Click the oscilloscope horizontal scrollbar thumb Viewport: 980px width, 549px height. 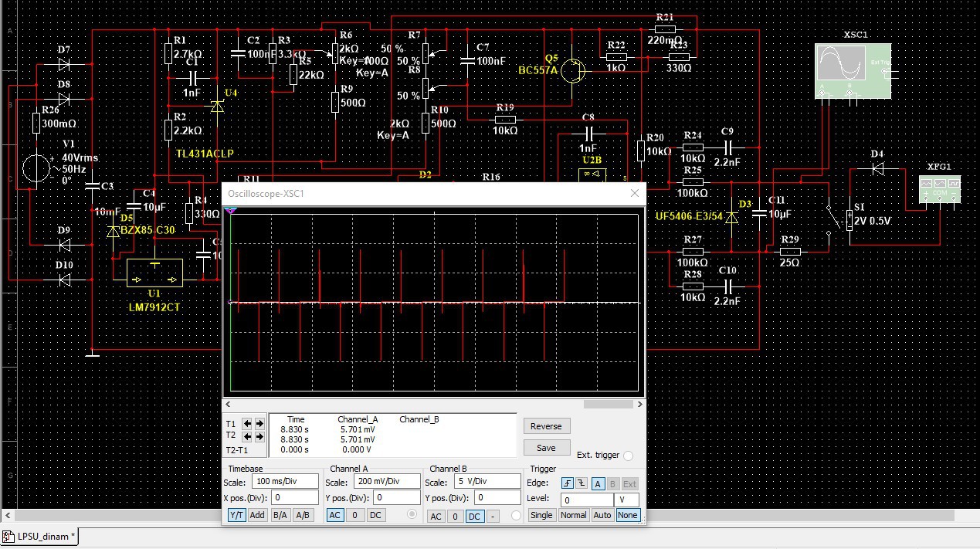pos(609,404)
